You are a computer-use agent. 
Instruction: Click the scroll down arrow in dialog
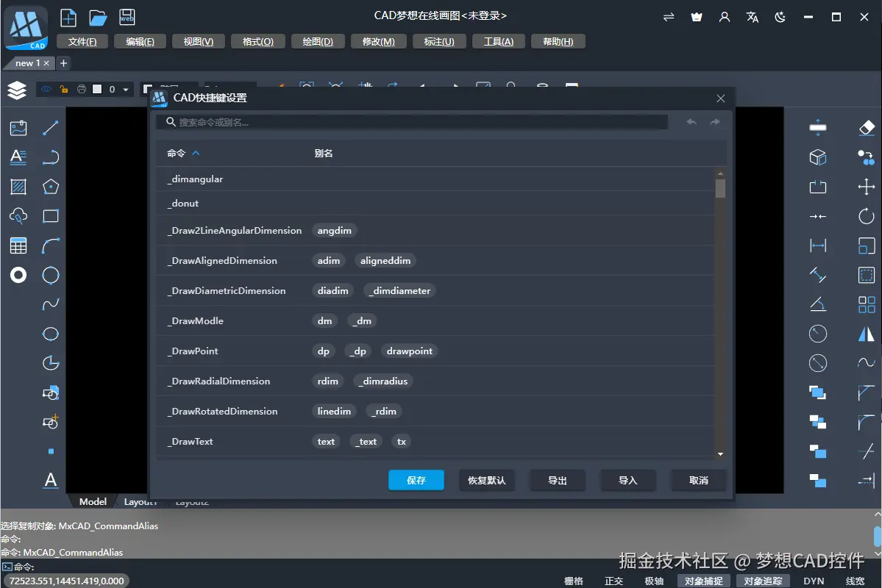721,454
